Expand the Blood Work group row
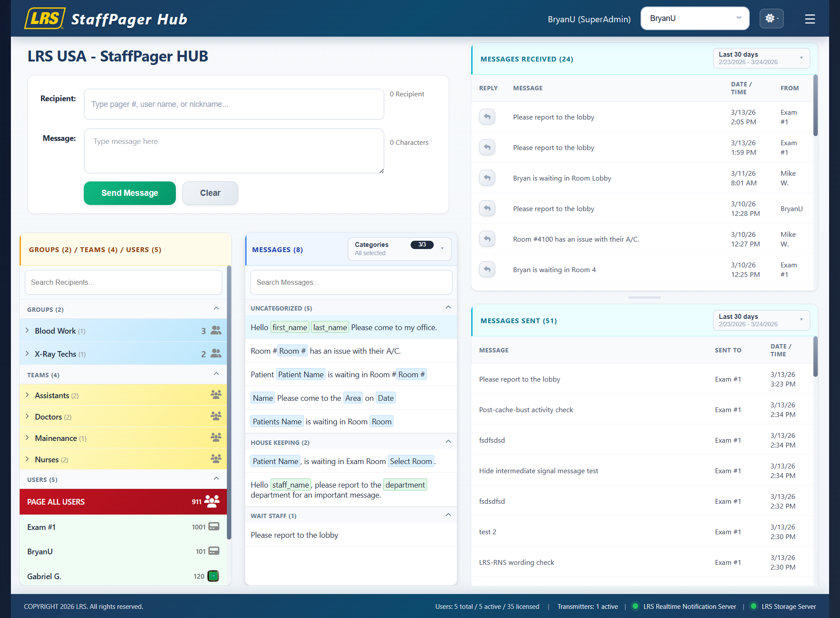This screenshot has width=840, height=618. coord(27,330)
